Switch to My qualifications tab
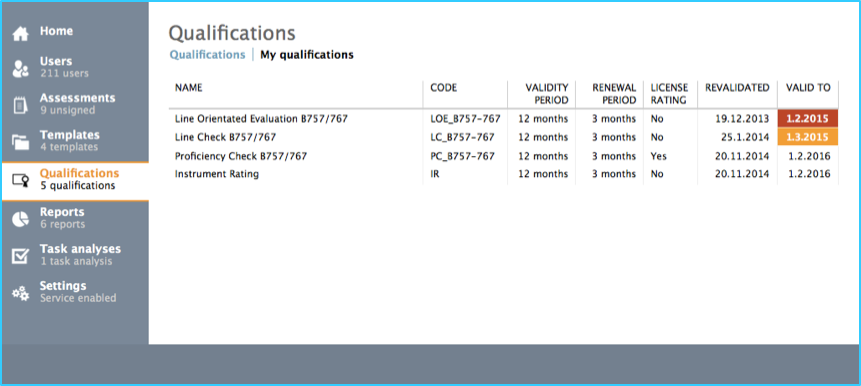Screen dimensions: 861x386 coord(307,55)
